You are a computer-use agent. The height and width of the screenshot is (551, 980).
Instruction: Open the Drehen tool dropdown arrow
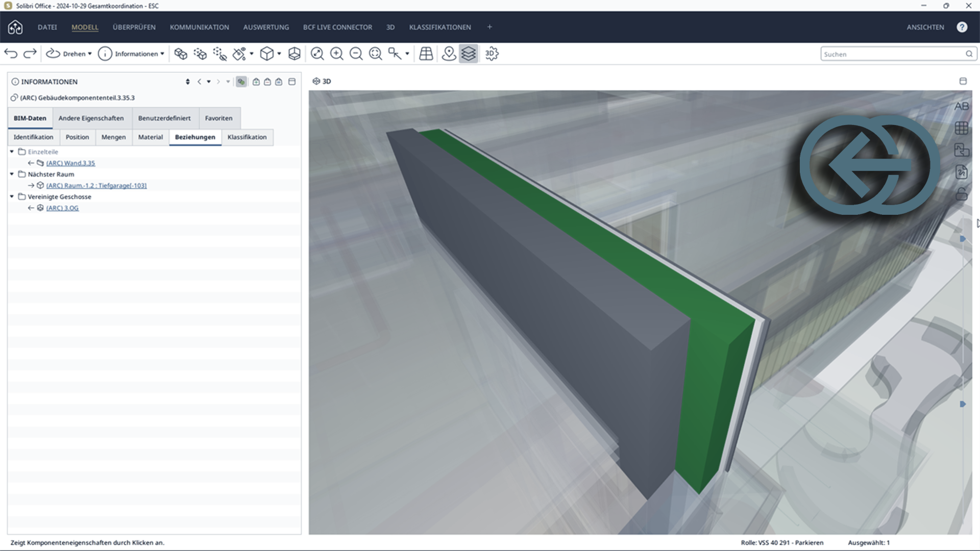[90, 54]
